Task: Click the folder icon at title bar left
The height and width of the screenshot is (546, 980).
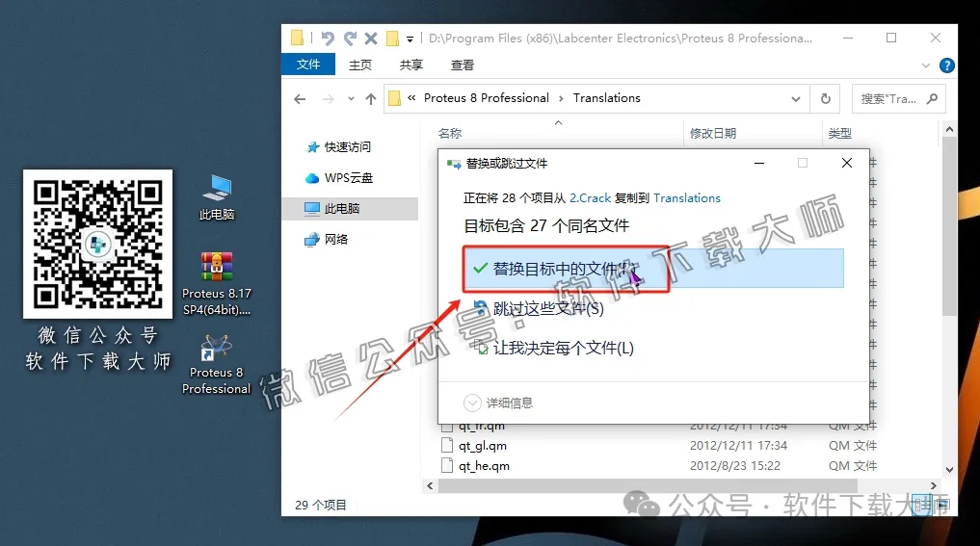Action: pos(297,39)
